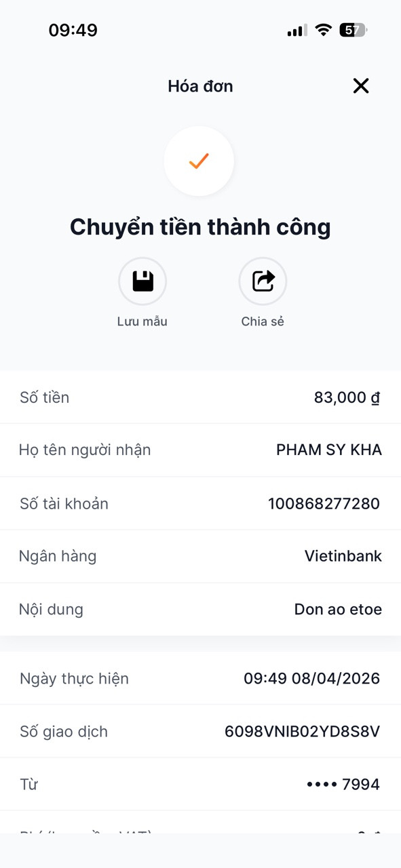The image size is (401, 868).
Task: Tap recipient name PHAM SY KHA
Action: [329, 450]
